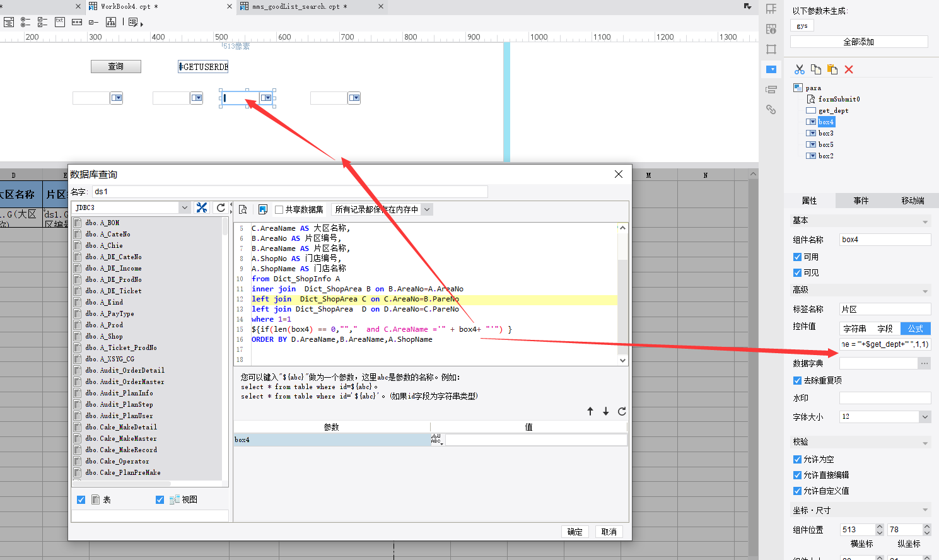
Task: Click the text editor widget icon in toolbar
Action: click(8, 22)
